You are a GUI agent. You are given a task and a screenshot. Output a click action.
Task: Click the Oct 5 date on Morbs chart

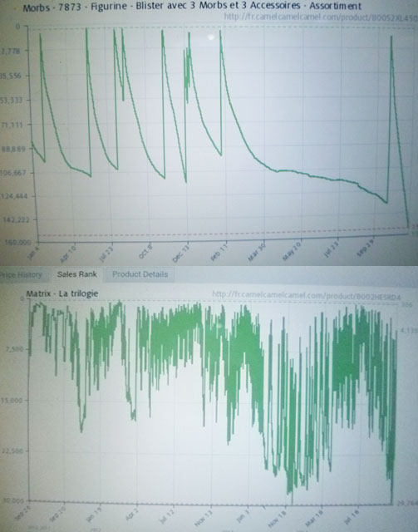146,251
